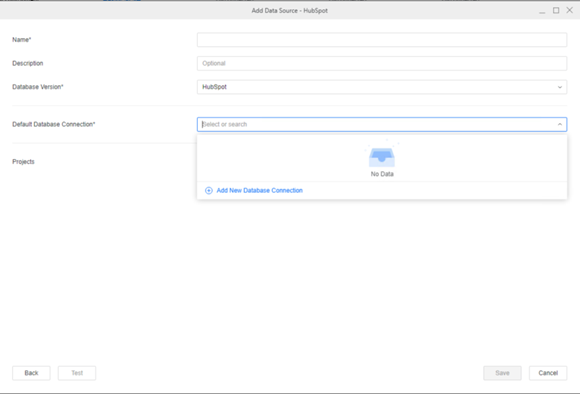Expand the Database Version chevron arrow
Image resolution: width=580 pixels, height=394 pixels.
[560, 87]
